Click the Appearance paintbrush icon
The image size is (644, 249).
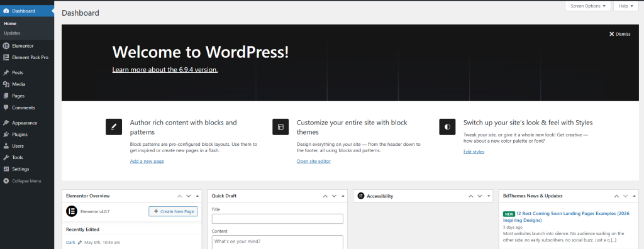click(x=6, y=123)
